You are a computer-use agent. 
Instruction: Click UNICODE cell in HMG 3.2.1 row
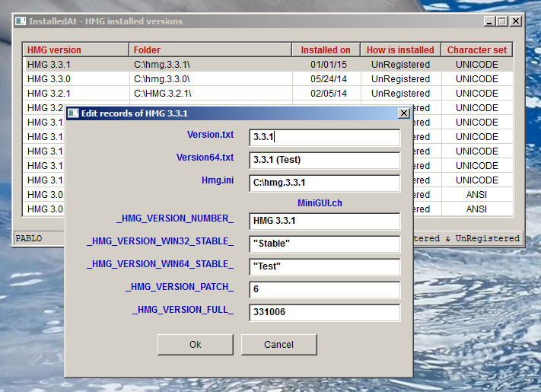coord(477,94)
